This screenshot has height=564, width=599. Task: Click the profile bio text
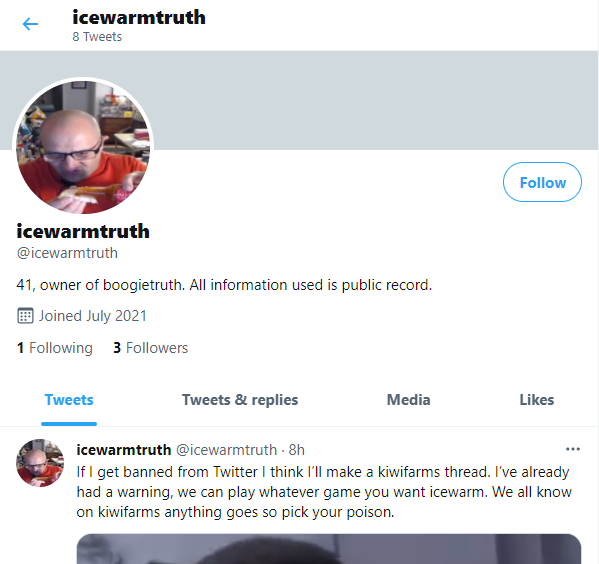[224, 285]
